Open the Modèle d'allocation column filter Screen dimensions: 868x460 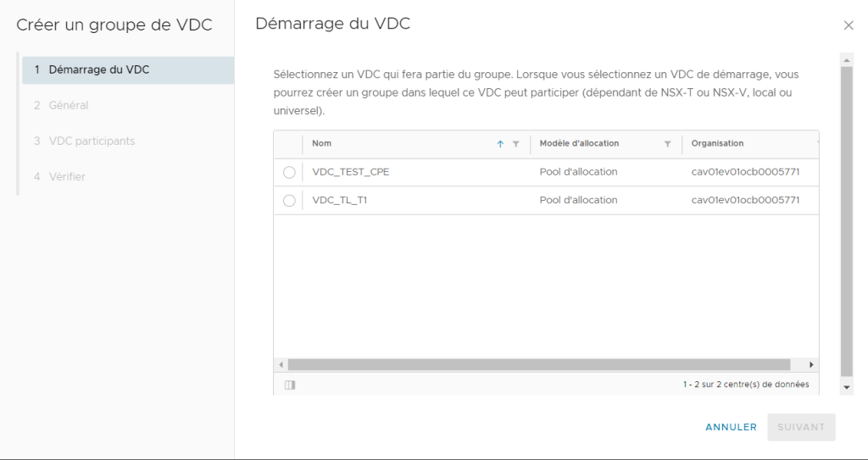point(667,144)
